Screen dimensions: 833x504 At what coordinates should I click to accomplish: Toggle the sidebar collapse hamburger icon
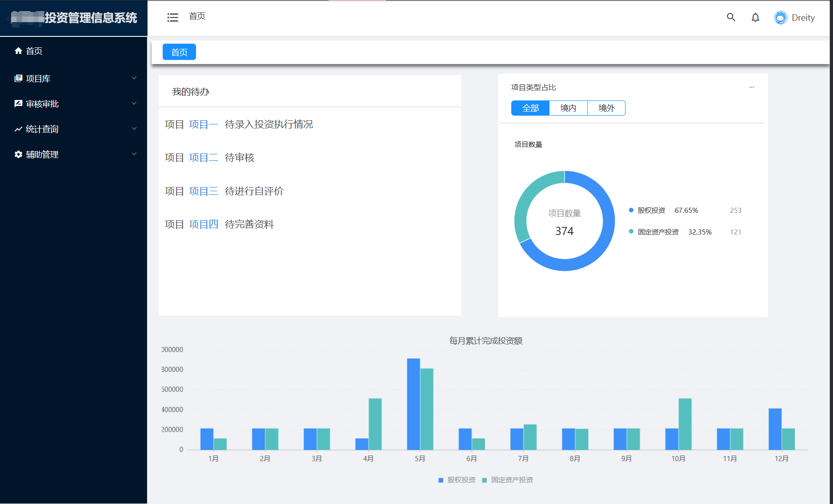click(x=172, y=18)
